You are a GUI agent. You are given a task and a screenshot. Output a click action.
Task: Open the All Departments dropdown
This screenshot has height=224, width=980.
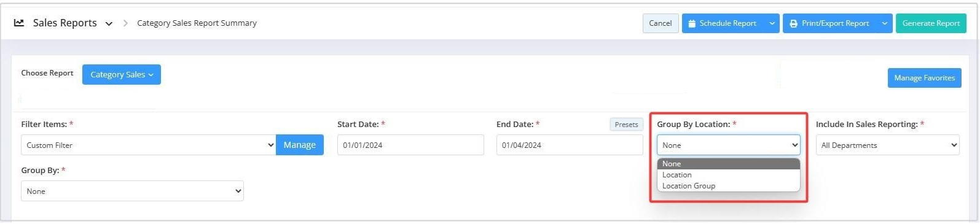888,145
